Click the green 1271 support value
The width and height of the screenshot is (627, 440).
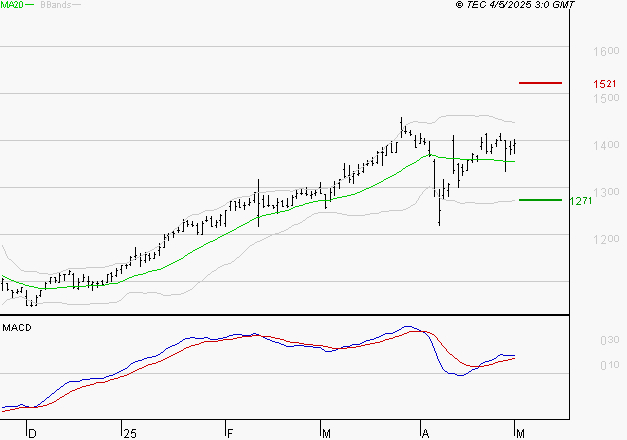(x=581, y=201)
